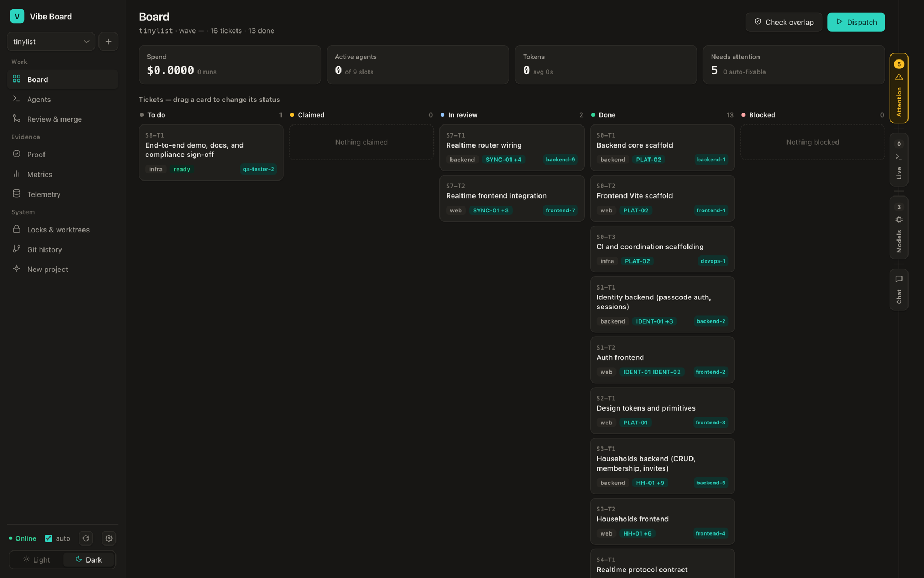This screenshot has height=578, width=924.
Task: Open the tinylist project dropdown
Action: click(x=51, y=41)
